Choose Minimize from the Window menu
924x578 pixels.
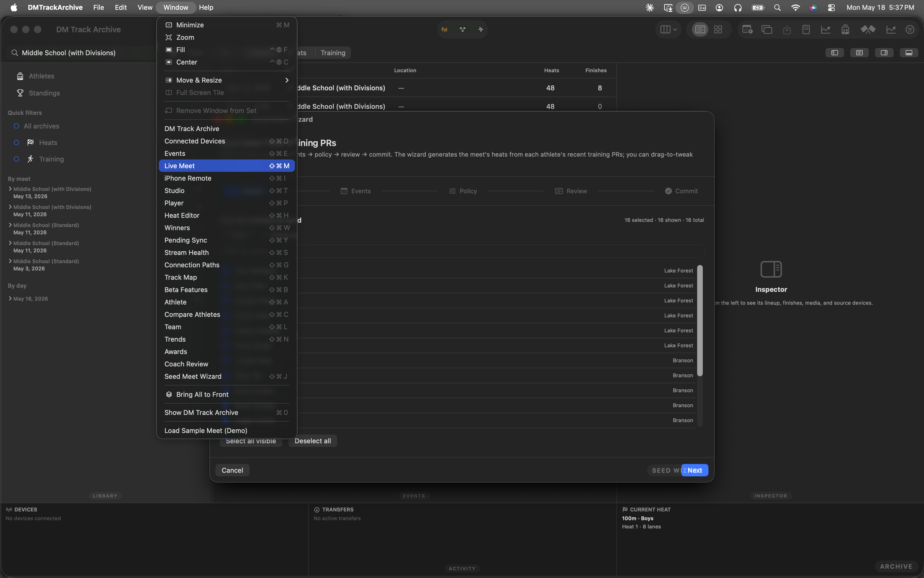click(227, 25)
